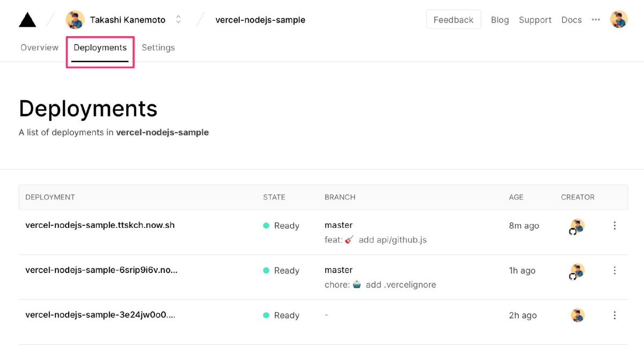Click the Vercel triangle logo

click(27, 20)
